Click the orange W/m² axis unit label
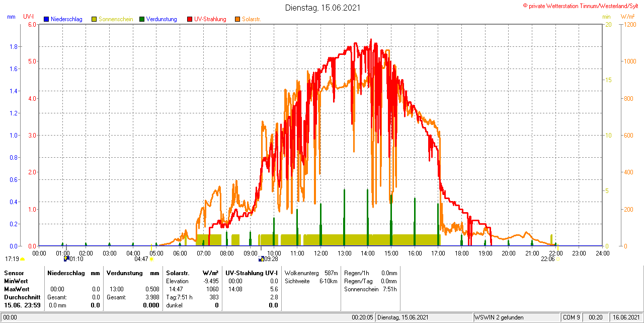The image size is (644, 323). [x=628, y=17]
